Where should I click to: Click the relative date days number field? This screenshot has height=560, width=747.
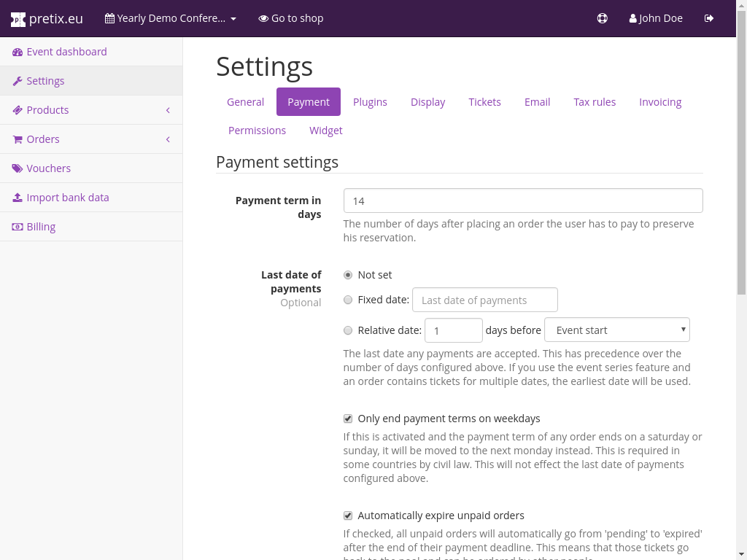(x=454, y=330)
